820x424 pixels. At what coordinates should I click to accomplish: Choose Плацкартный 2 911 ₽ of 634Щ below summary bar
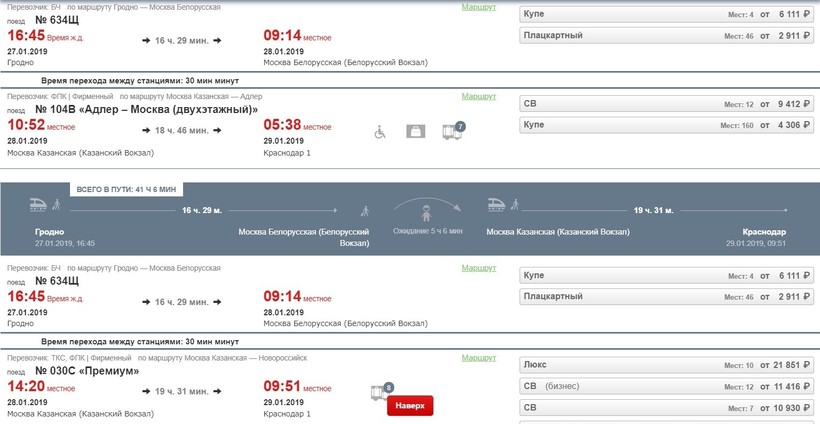coord(666,296)
